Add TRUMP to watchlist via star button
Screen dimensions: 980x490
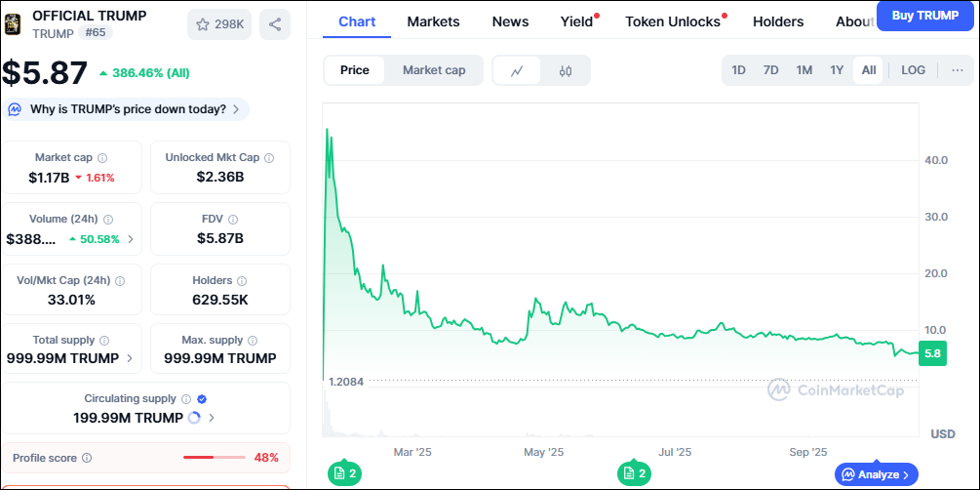pyautogui.click(x=219, y=24)
